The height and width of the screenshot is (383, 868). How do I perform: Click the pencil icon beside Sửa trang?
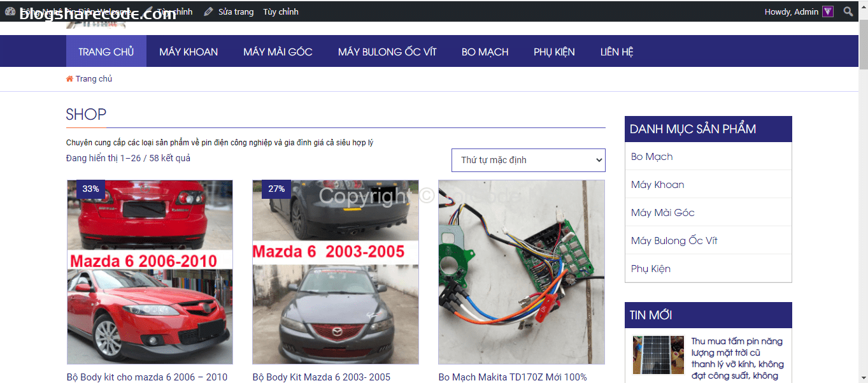[209, 11]
